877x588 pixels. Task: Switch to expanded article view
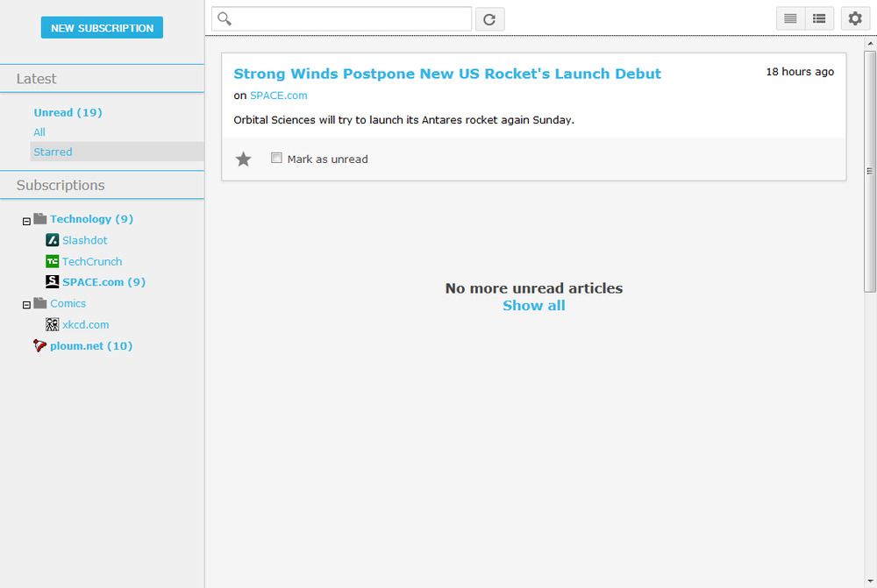point(790,18)
